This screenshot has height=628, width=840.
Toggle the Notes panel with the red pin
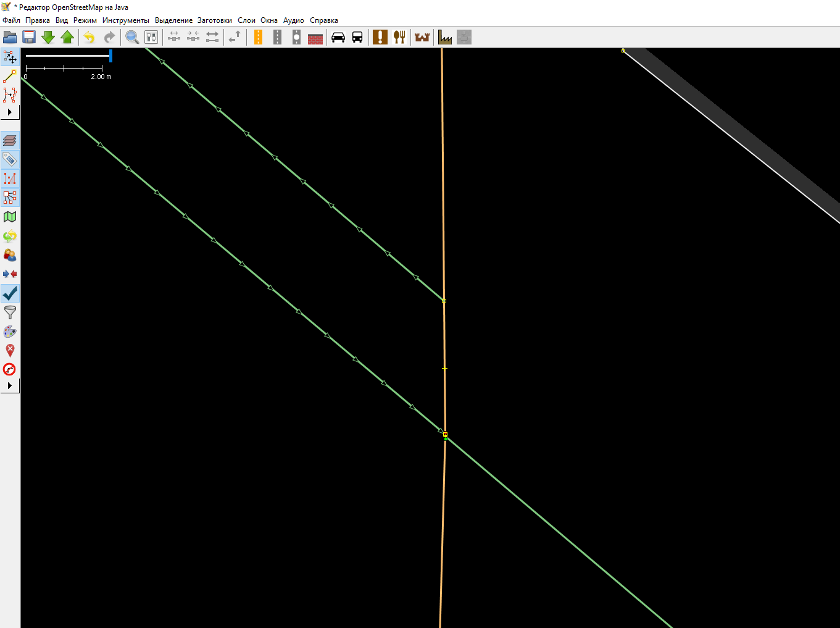click(x=10, y=351)
